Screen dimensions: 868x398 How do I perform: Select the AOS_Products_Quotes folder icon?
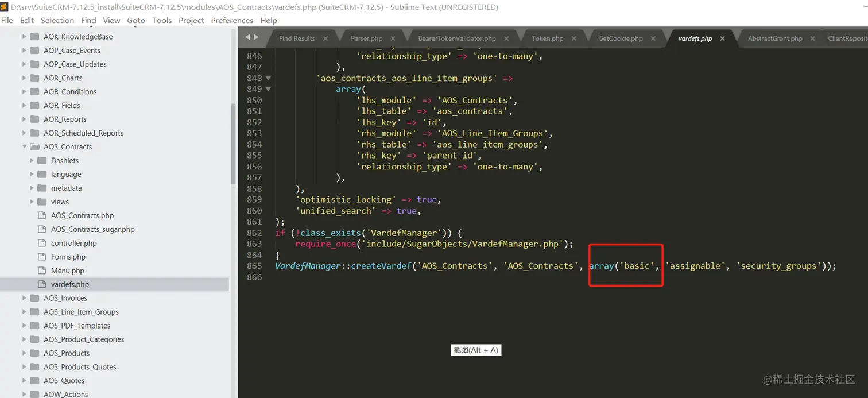[34, 367]
